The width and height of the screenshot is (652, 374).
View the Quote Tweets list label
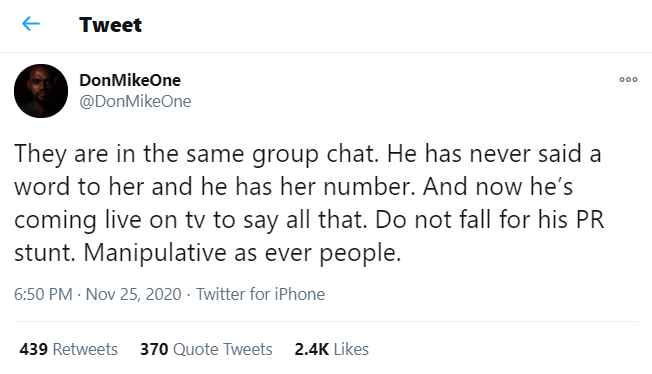point(222,349)
